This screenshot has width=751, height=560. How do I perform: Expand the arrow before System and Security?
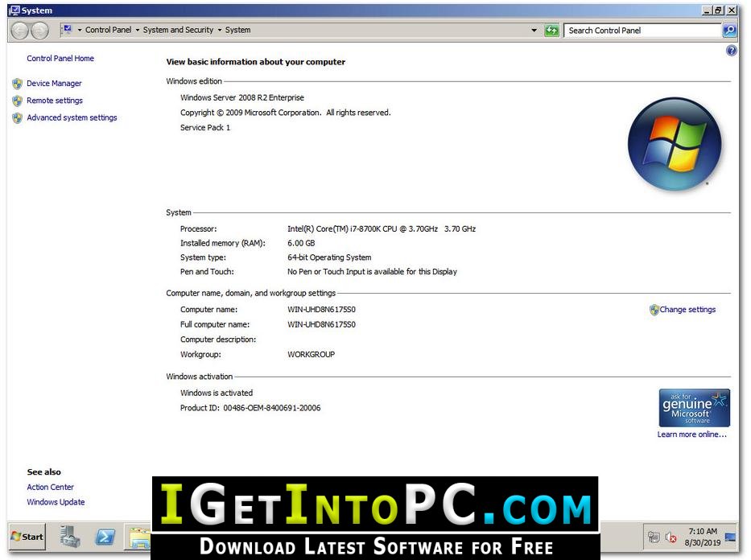[138, 30]
